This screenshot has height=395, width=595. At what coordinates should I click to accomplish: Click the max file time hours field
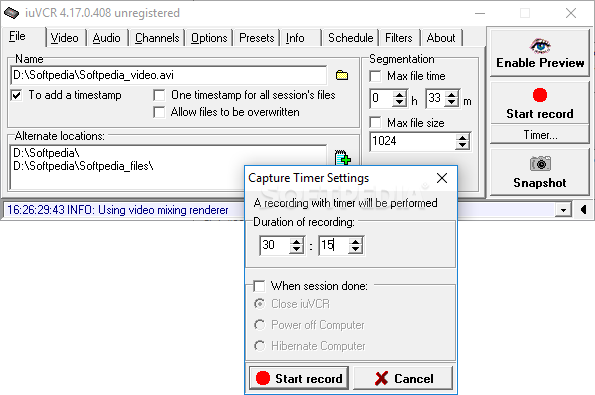(381, 99)
